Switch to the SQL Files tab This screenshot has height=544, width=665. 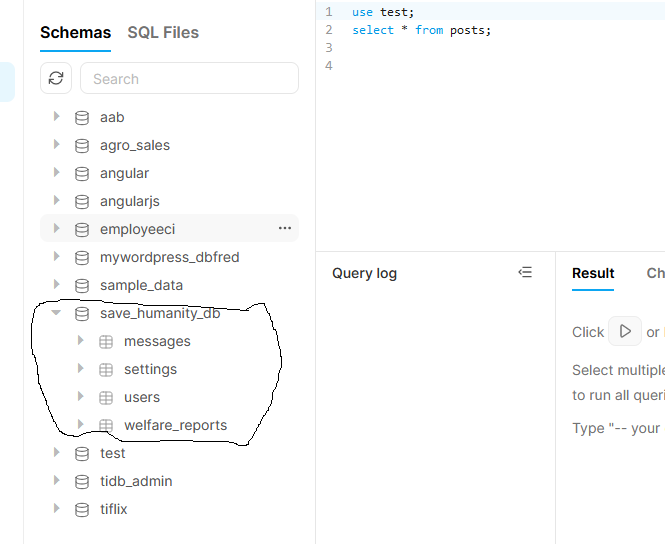tap(163, 33)
